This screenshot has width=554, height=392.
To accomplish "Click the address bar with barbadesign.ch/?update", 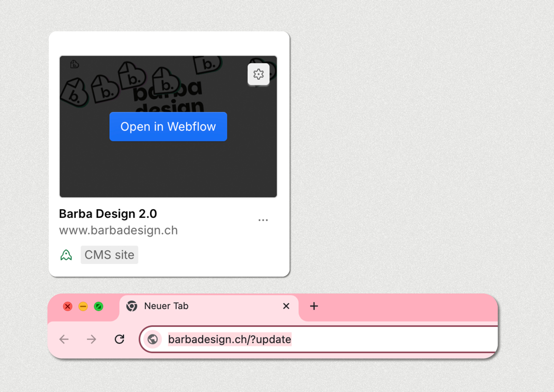I will pyautogui.click(x=319, y=339).
